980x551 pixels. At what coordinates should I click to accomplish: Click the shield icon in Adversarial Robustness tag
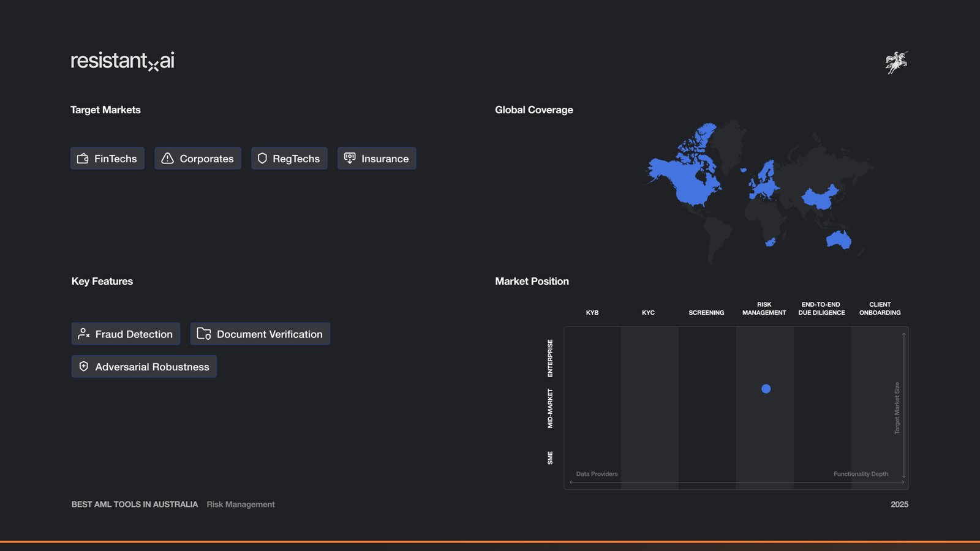coord(84,366)
